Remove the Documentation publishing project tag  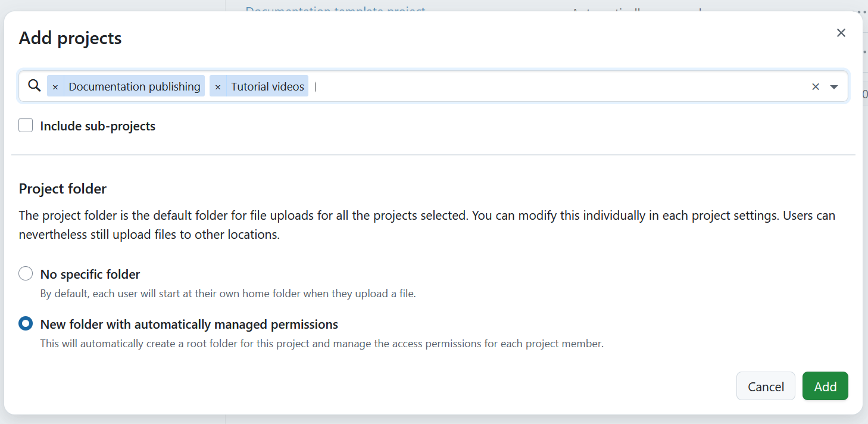(55, 86)
